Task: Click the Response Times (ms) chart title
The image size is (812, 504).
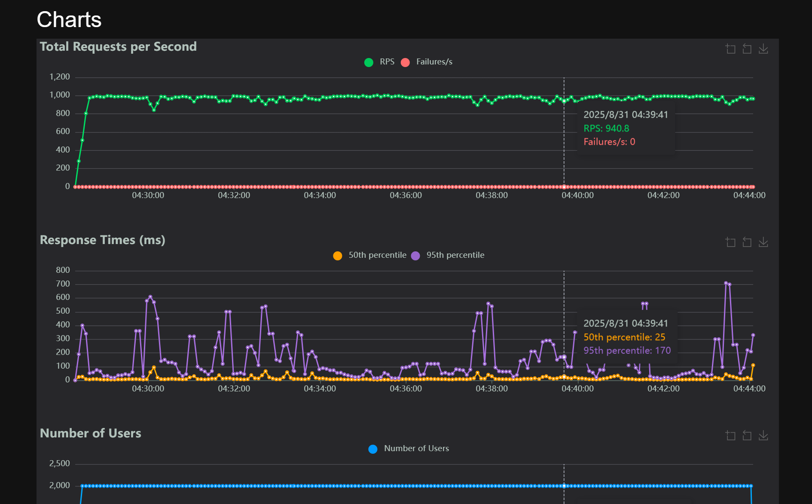Action: click(102, 240)
